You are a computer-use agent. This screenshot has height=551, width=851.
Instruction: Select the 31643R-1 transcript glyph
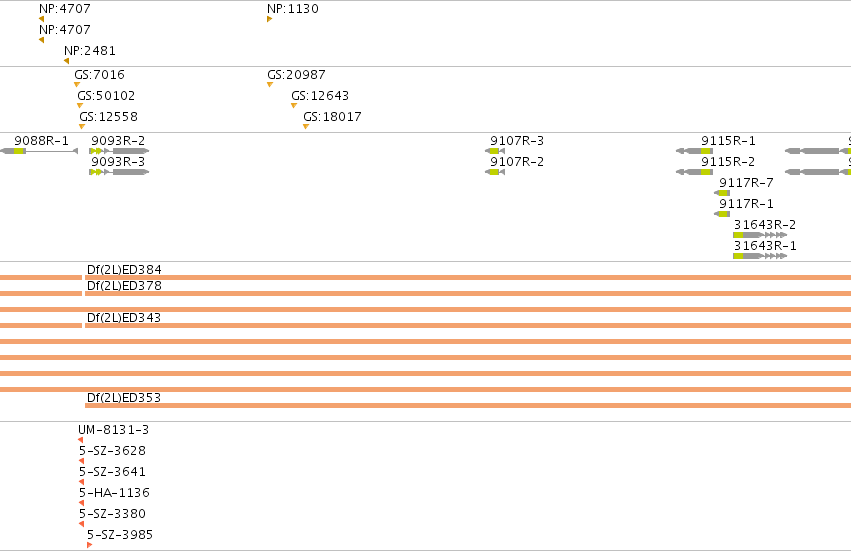[760, 256]
